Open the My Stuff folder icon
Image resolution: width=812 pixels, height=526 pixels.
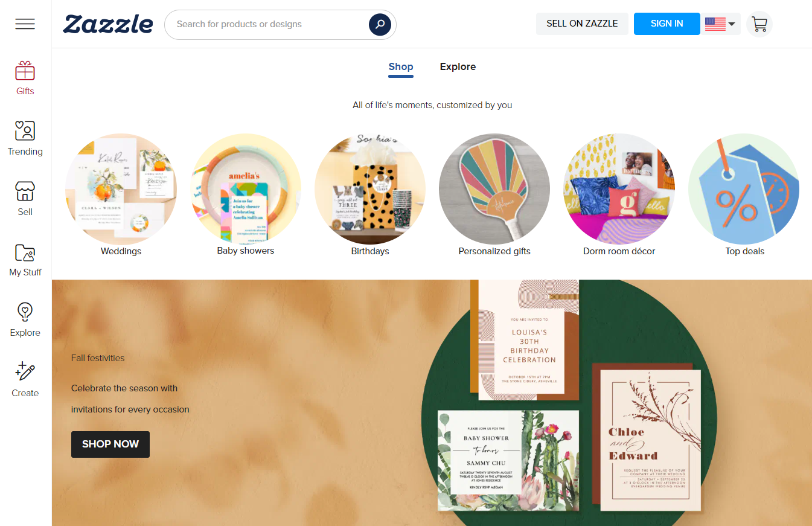25,252
